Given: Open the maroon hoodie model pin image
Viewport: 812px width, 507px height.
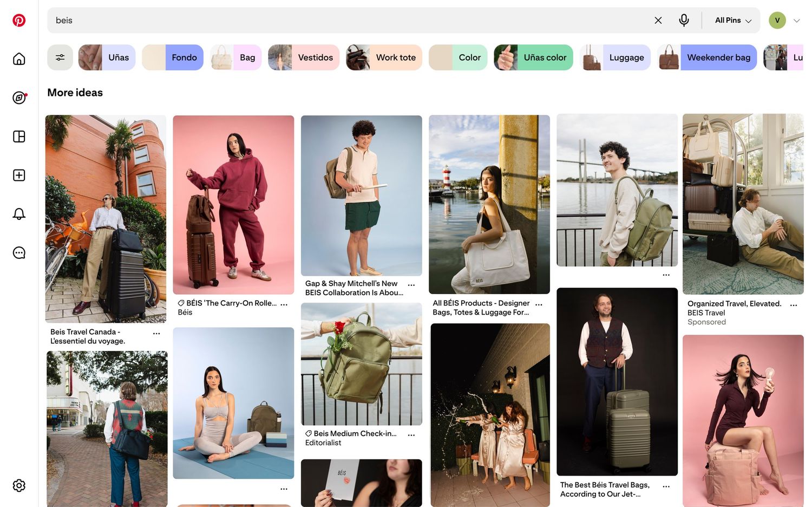Looking at the screenshot, I should (x=233, y=205).
